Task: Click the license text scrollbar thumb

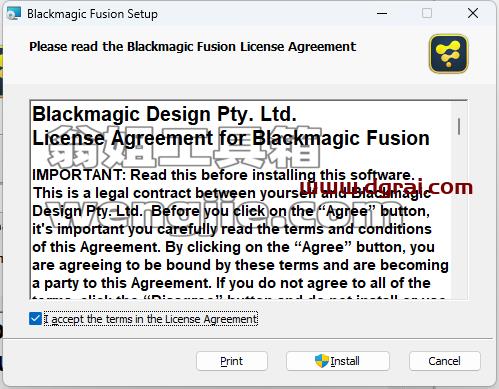Action: pos(459,127)
